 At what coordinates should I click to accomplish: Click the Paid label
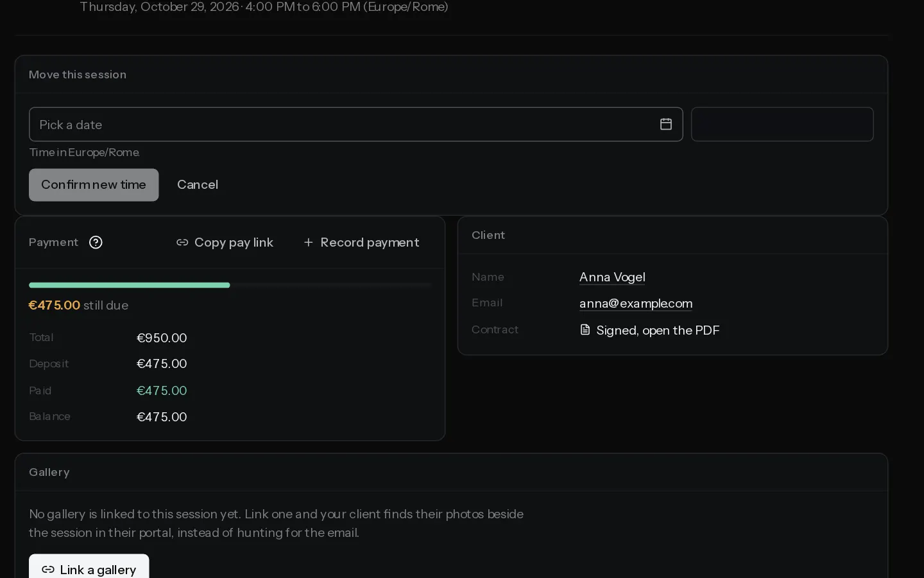[x=40, y=390]
